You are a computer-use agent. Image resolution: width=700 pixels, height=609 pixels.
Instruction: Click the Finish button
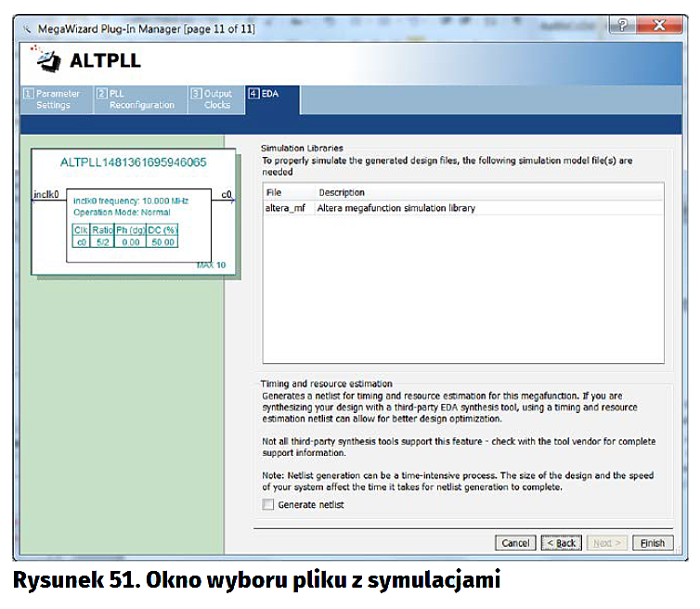pyautogui.click(x=653, y=543)
